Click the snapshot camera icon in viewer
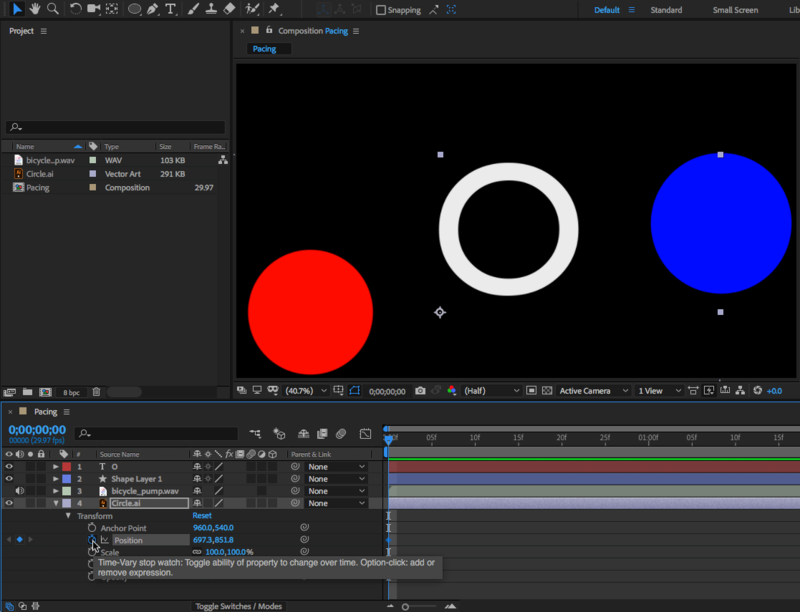800x612 pixels. [420, 391]
